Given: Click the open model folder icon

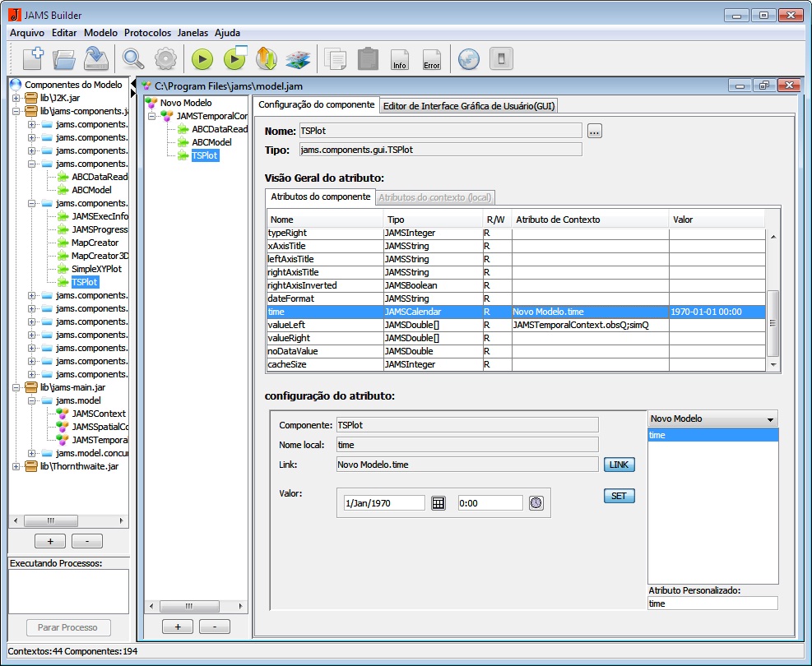Looking at the screenshot, I should pyautogui.click(x=64, y=58).
